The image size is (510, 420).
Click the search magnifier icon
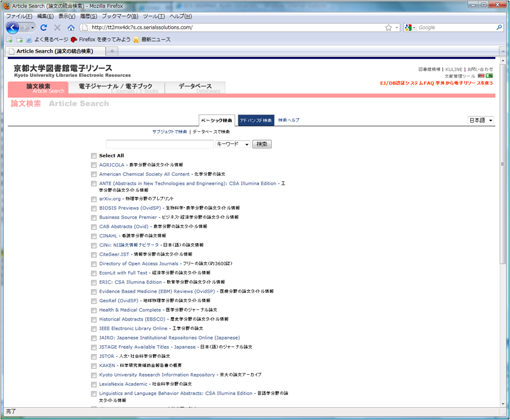coord(499,27)
